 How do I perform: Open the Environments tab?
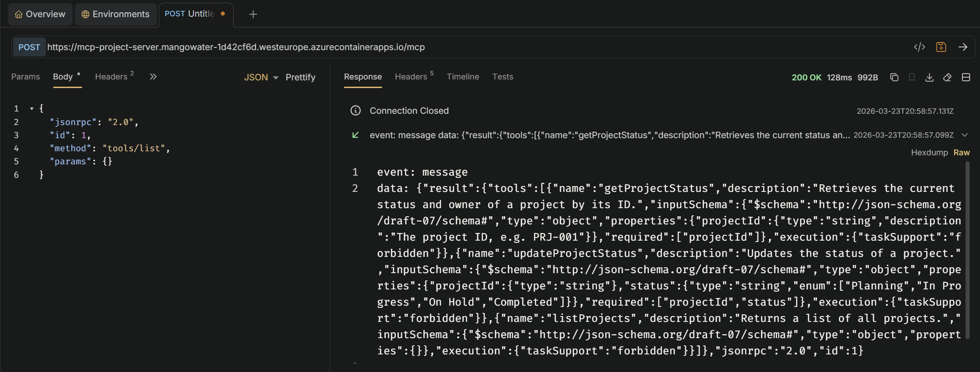coord(115,14)
